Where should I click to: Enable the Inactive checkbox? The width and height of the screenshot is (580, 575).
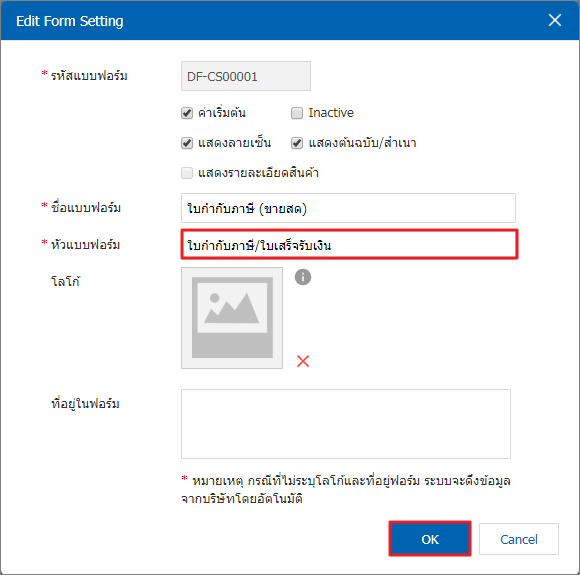coord(297,113)
